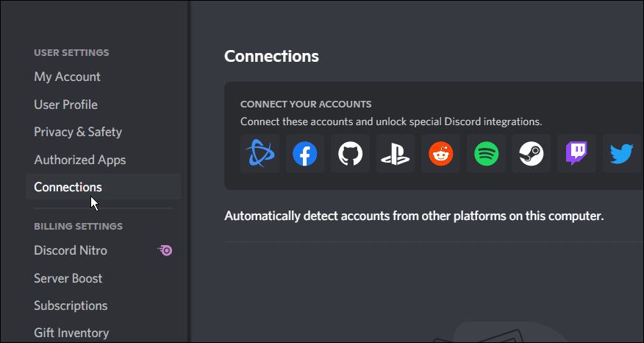Select the Reddit connection icon
Image resolution: width=644 pixels, height=343 pixels.
441,154
